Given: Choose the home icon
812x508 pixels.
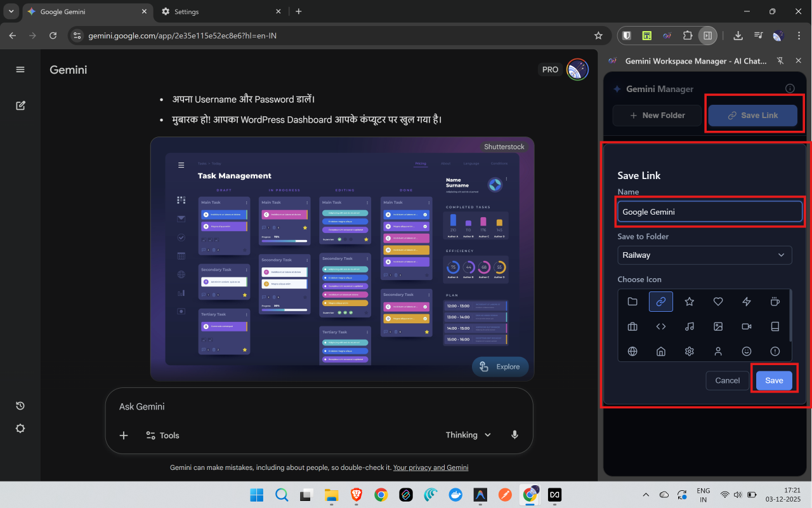Looking at the screenshot, I should (x=661, y=351).
